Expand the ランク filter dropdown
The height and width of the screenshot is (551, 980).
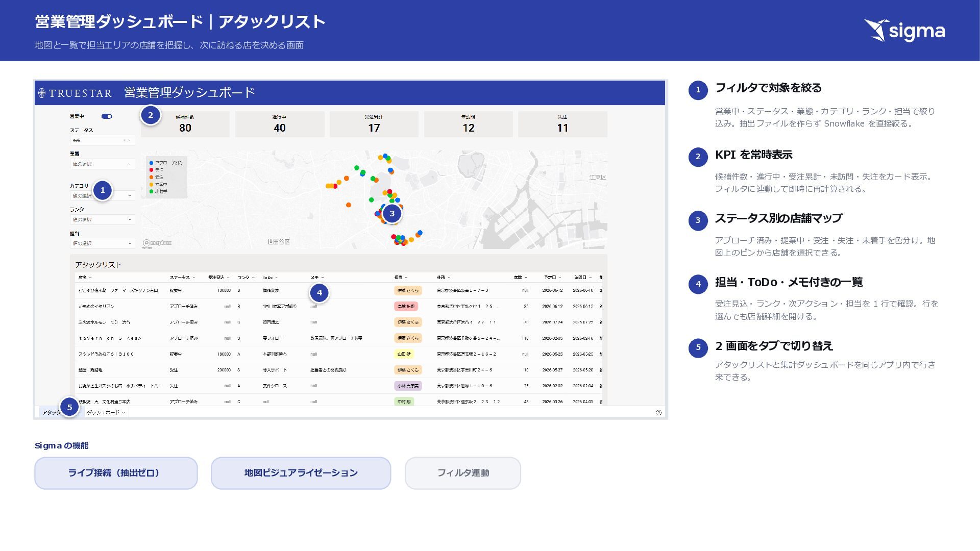coord(103,219)
